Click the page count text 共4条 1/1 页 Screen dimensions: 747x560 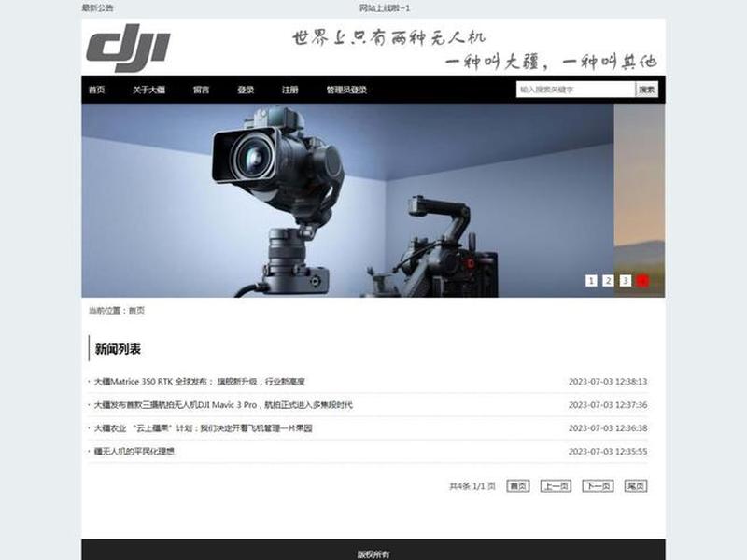tap(472, 486)
